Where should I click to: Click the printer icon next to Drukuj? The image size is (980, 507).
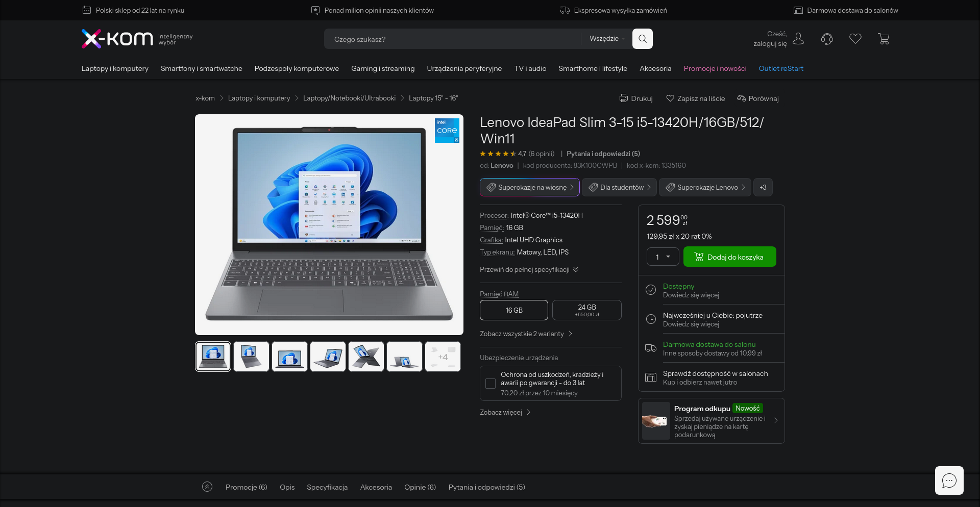pos(624,98)
